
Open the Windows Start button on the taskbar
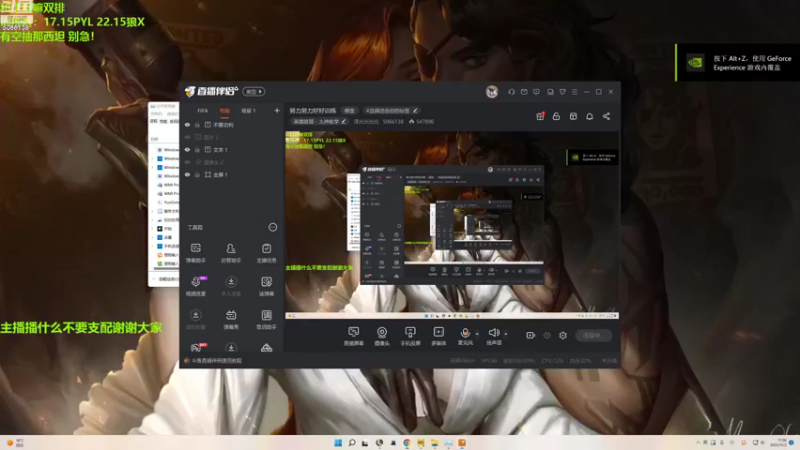[338, 442]
